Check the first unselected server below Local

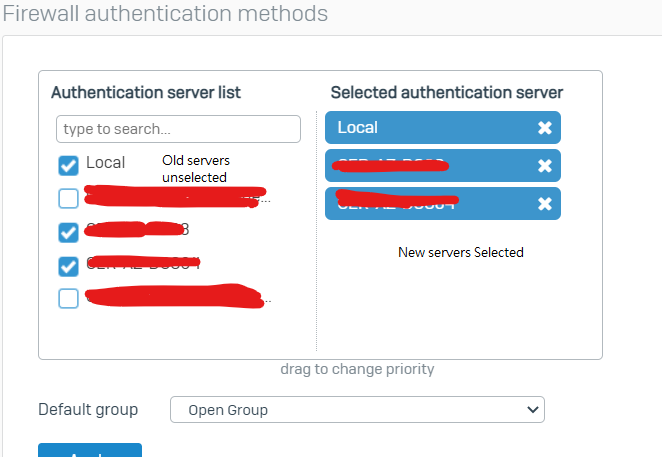click(68, 198)
